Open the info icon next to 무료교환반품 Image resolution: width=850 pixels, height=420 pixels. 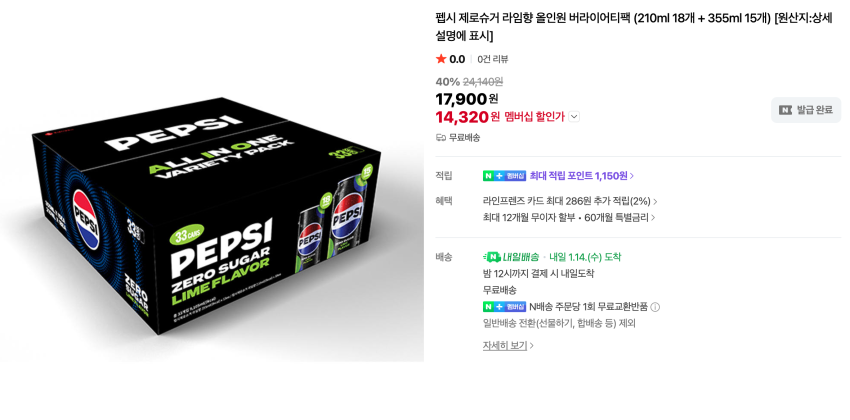655,307
